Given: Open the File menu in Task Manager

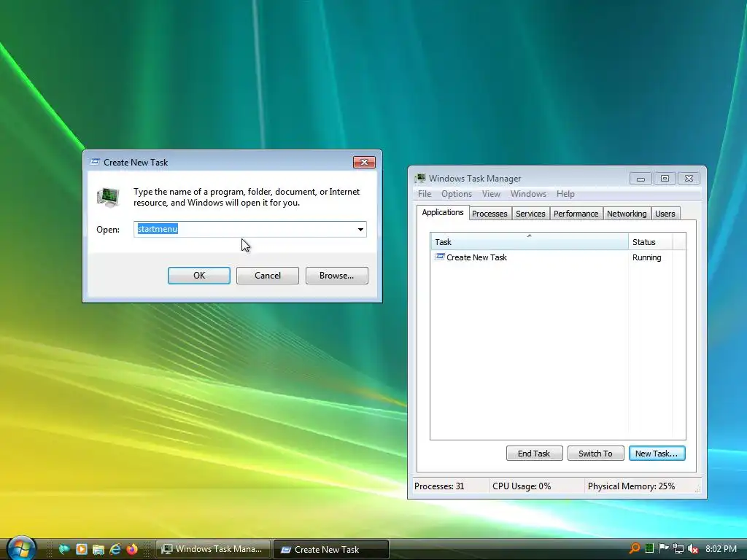Looking at the screenshot, I should (425, 194).
